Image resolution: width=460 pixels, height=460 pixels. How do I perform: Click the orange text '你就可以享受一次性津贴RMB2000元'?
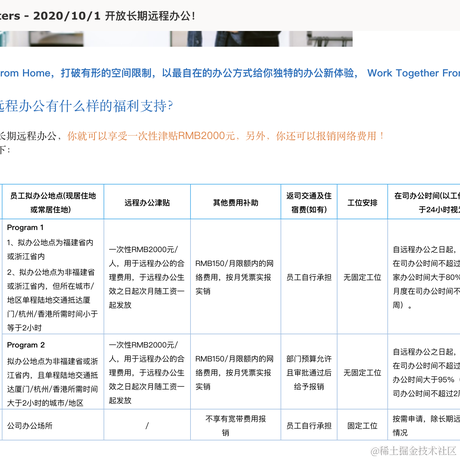click(x=151, y=136)
